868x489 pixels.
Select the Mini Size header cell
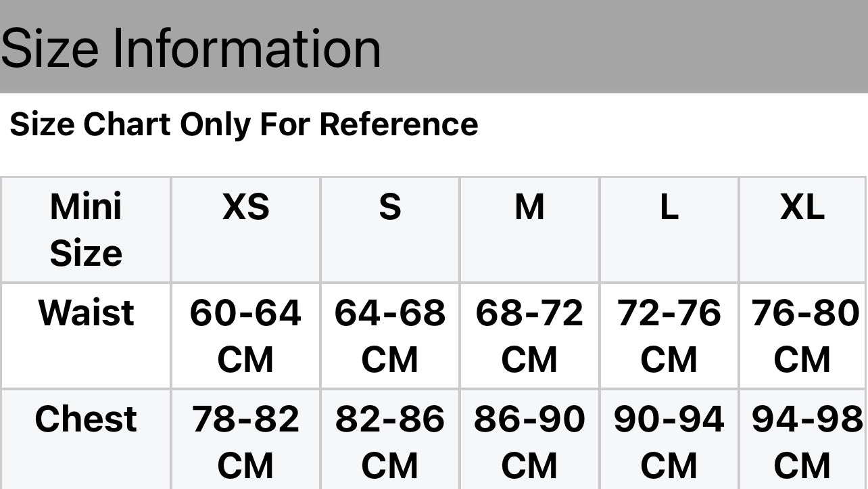pyautogui.click(x=86, y=230)
